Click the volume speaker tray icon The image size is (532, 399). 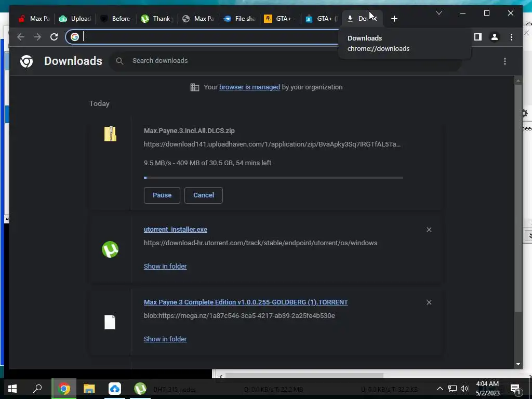point(464,389)
